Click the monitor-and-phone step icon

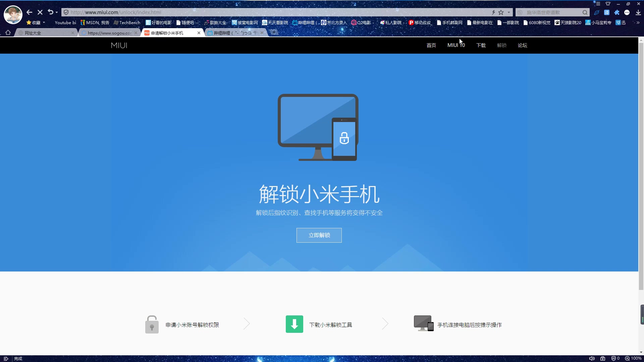click(424, 323)
